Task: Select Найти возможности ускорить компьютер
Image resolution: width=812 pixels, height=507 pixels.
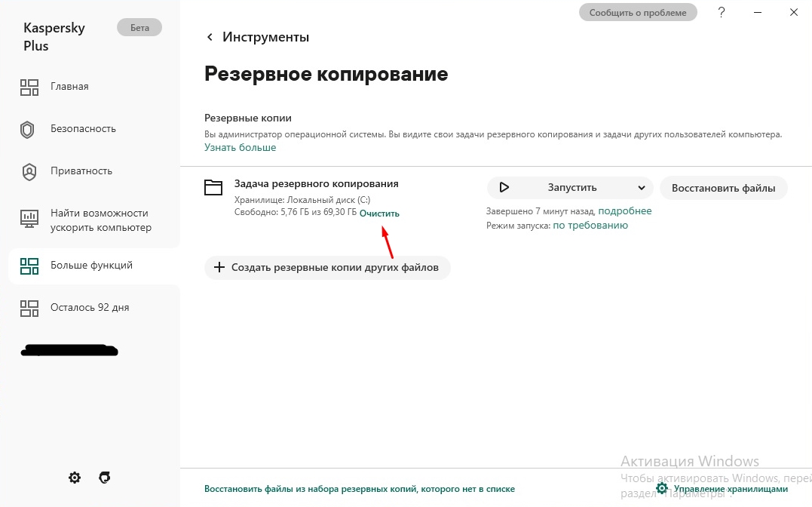Action: (101, 220)
